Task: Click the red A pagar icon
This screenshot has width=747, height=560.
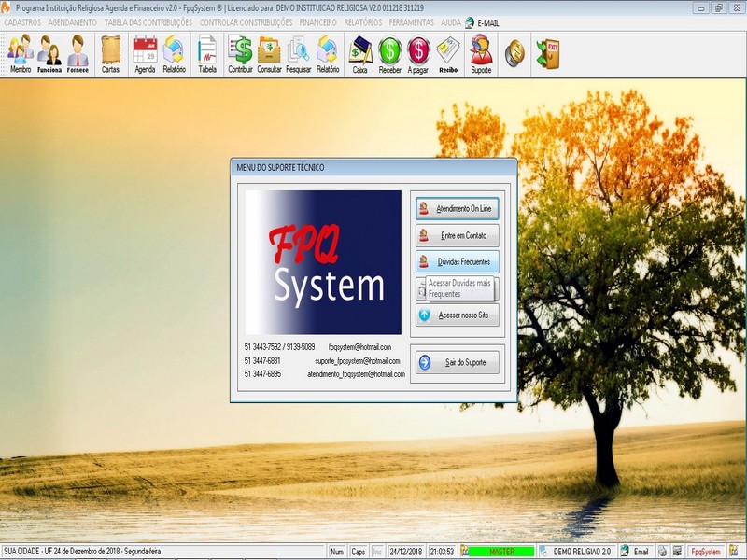Action: (418, 54)
